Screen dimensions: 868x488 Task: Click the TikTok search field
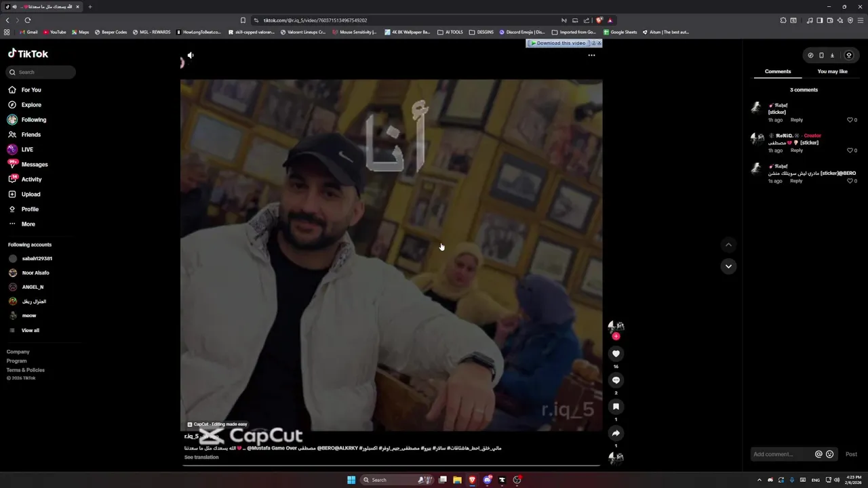coord(41,72)
